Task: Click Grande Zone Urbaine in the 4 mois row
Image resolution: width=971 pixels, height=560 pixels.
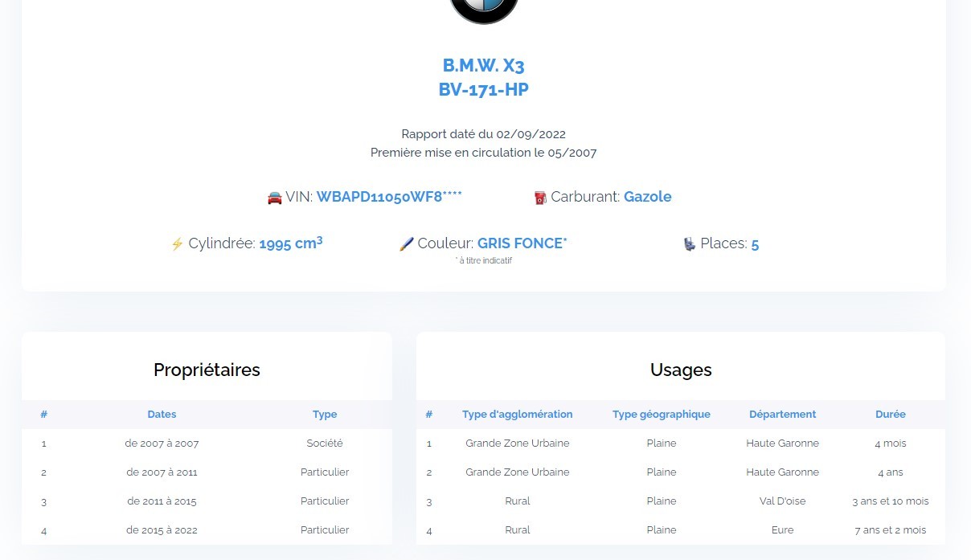Action: (518, 444)
